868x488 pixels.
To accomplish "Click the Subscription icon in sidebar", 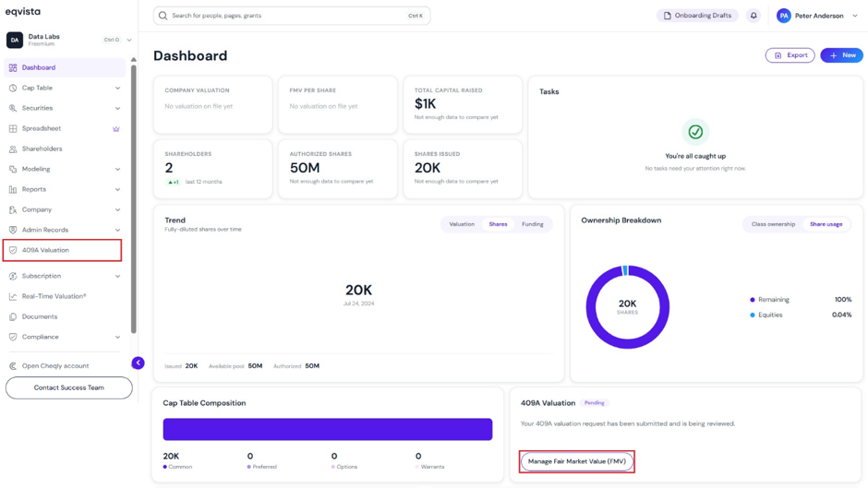I will pos(13,276).
